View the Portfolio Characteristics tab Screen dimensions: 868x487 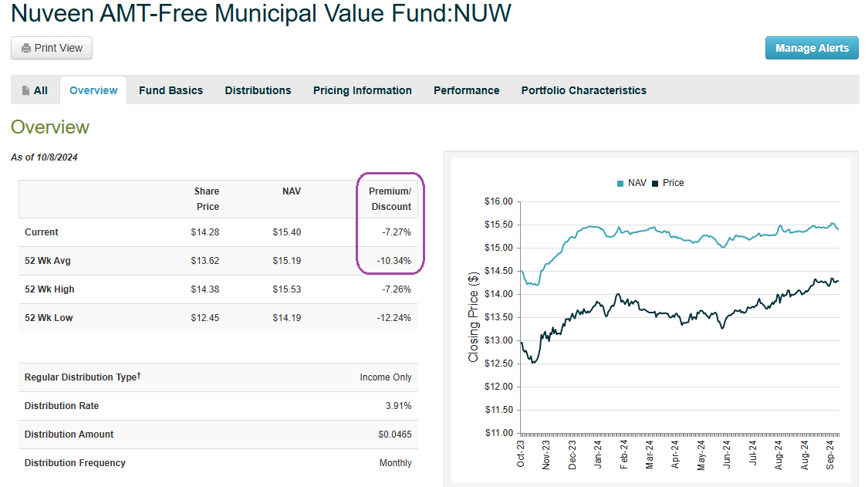(x=583, y=90)
